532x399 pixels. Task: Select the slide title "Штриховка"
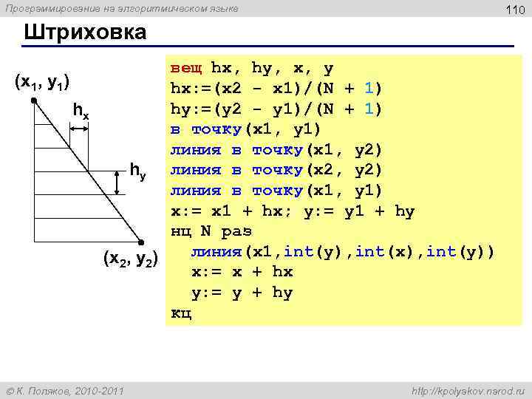pos(85,33)
